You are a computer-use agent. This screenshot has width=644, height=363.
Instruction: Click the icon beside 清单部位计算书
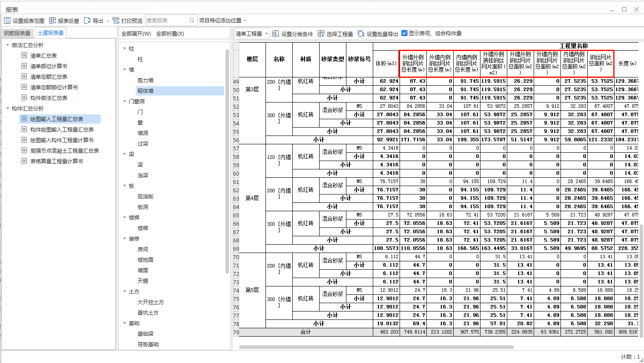tap(24, 66)
